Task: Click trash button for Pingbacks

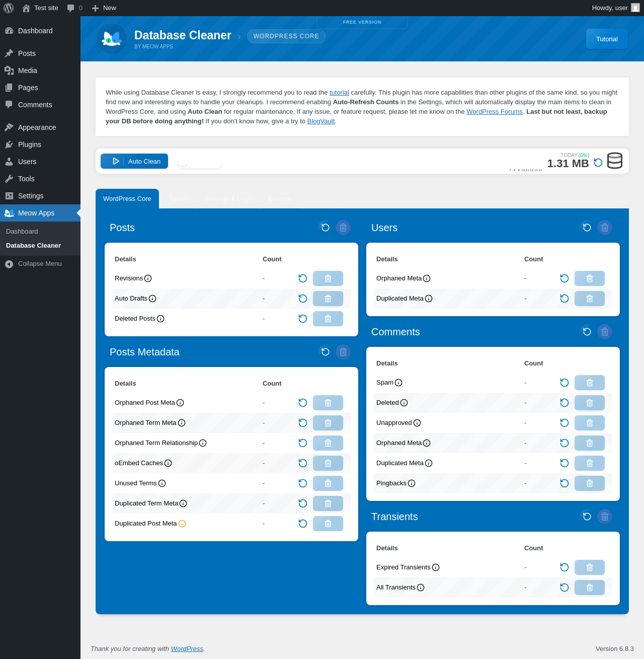Action: [x=590, y=483]
